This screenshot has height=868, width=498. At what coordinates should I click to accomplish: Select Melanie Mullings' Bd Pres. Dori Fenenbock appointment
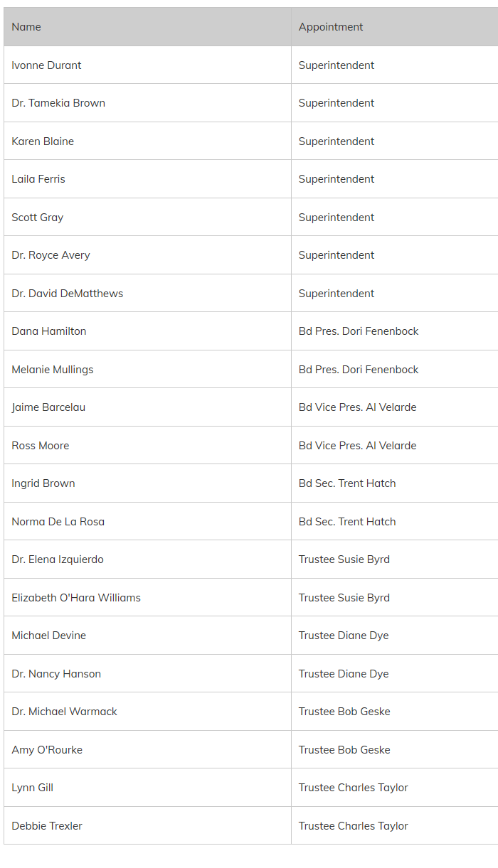point(395,370)
